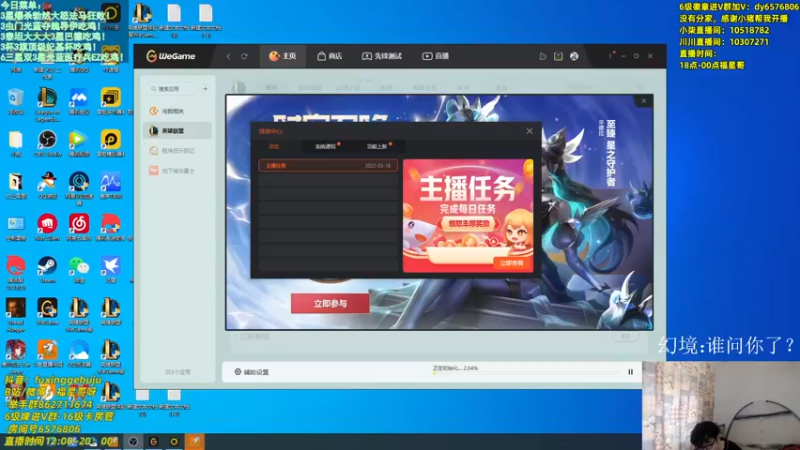800x450 pixels.
Task: Open the WeChat desktop shortcut
Action: 79,269
